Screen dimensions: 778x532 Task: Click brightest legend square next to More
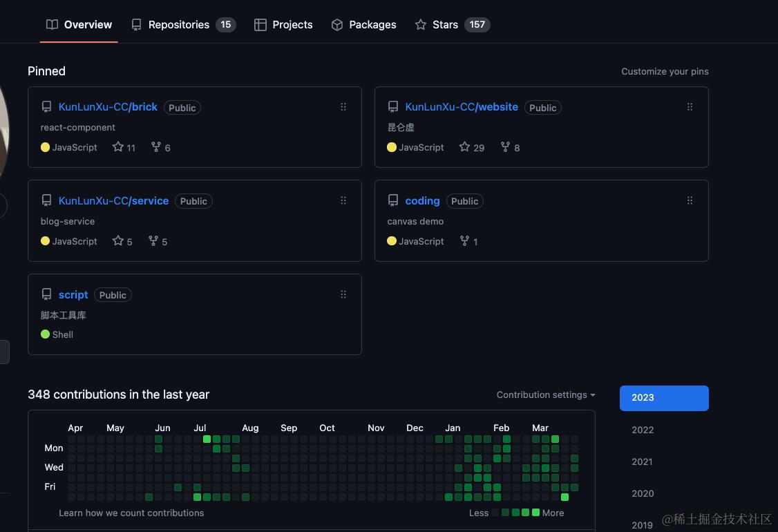click(535, 513)
